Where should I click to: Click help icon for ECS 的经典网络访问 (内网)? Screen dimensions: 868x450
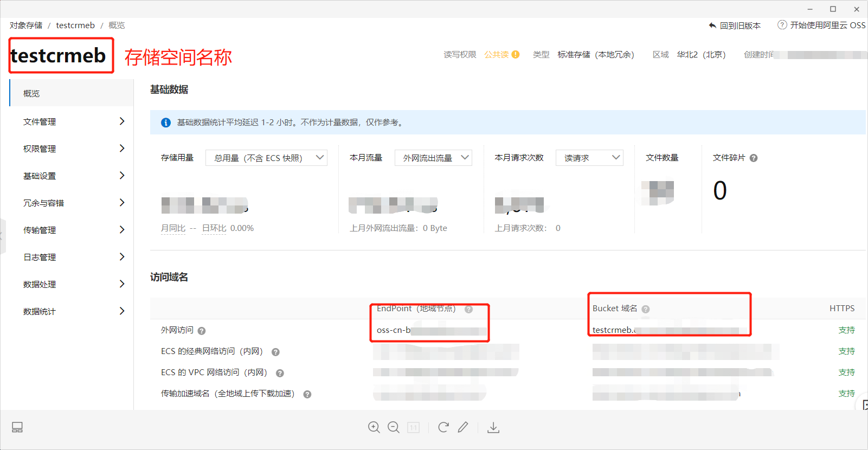pyautogui.click(x=275, y=352)
